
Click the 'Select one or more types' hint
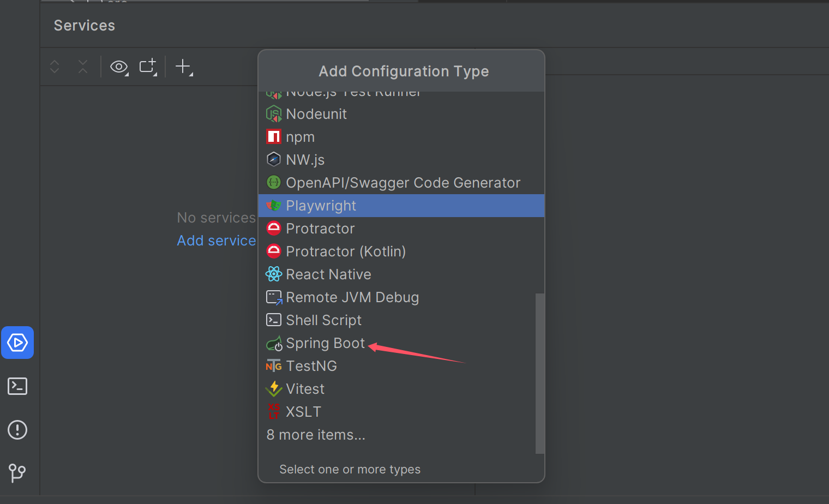[350, 469]
